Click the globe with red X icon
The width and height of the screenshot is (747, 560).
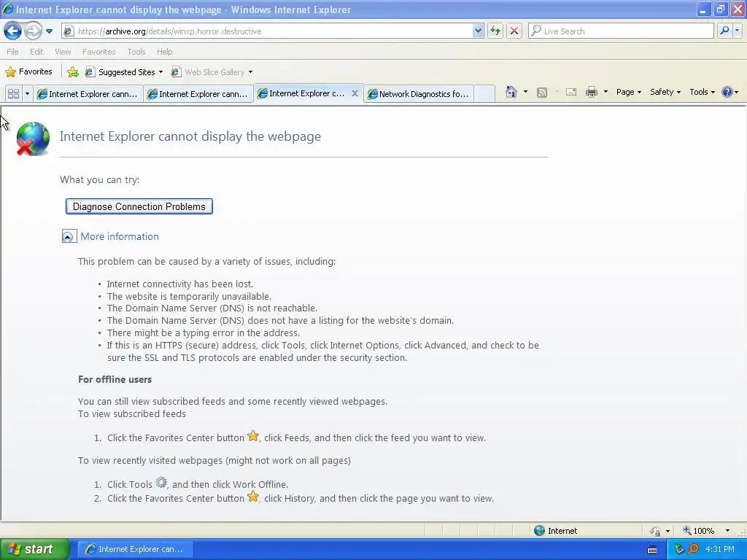coord(32,139)
